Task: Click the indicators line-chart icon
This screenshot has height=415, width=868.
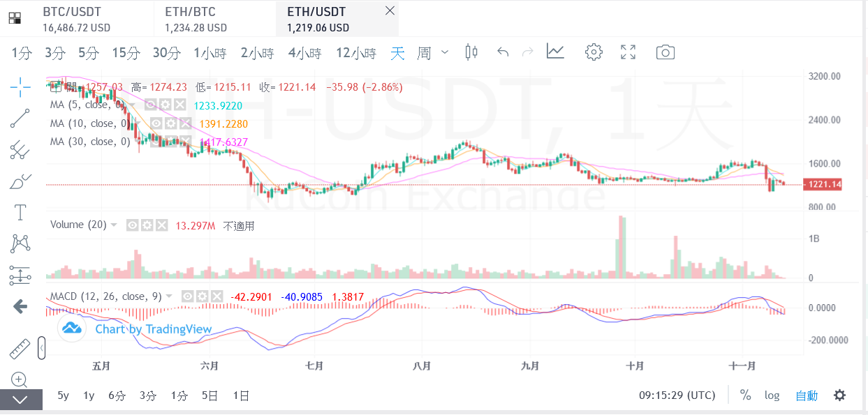Action: click(x=556, y=52)
